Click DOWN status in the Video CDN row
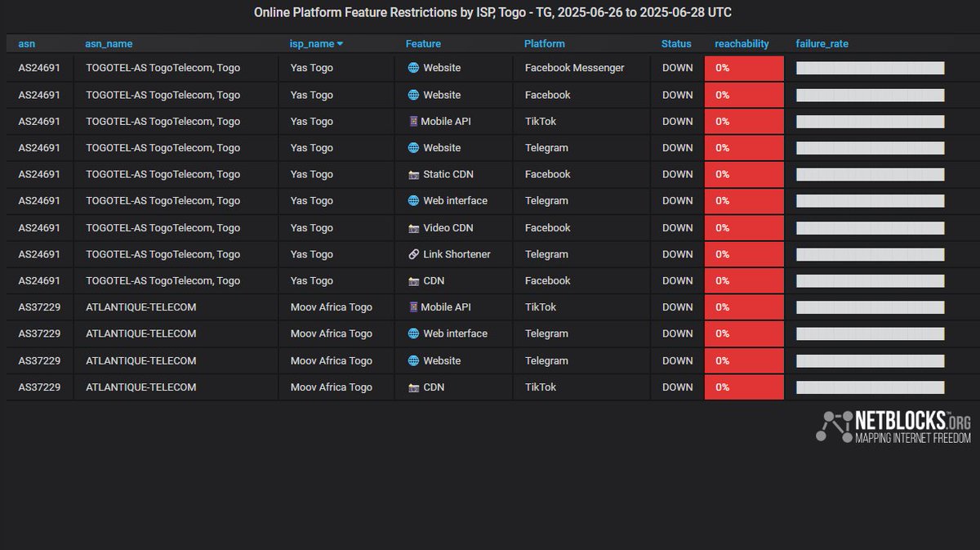The width and height of the screenshot is (980, 550). [x=678, y=227]
